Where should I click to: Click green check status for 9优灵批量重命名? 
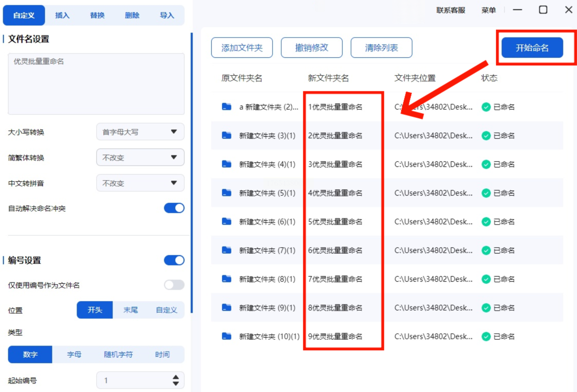(486, 336)
